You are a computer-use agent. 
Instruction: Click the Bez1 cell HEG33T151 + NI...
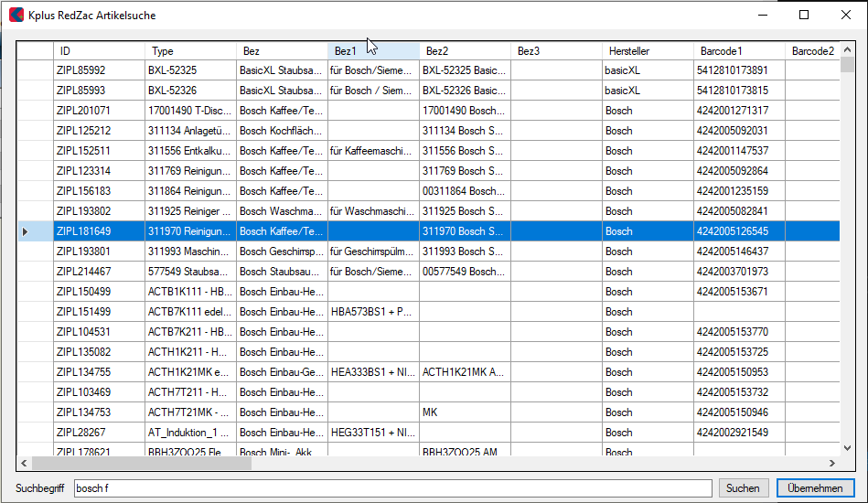click(x=374, y=433)
